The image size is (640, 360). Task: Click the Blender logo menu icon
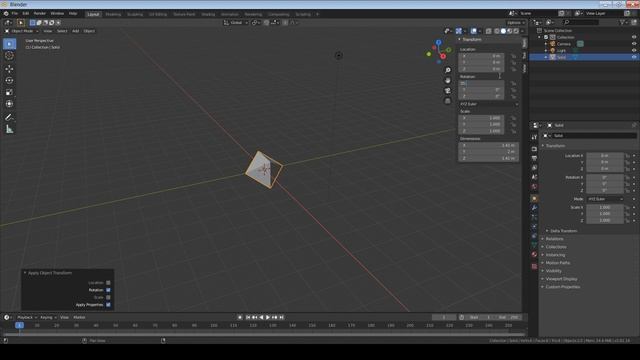click(6, 13)
